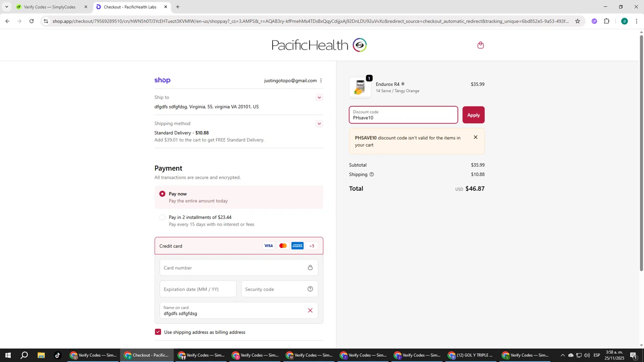The height and width of the screenshot is (362, 644).
Task: Open the tab search dropdown
Action: click(6, 7)
